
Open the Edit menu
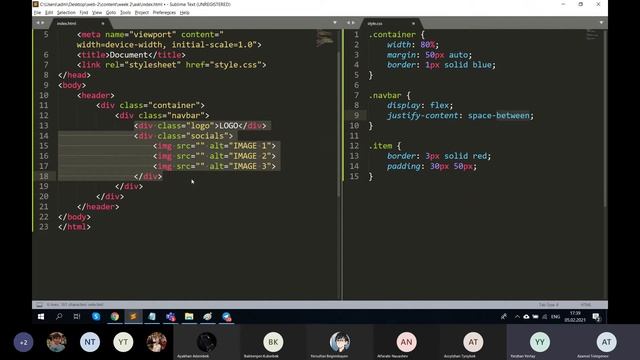tap(49, 13)
